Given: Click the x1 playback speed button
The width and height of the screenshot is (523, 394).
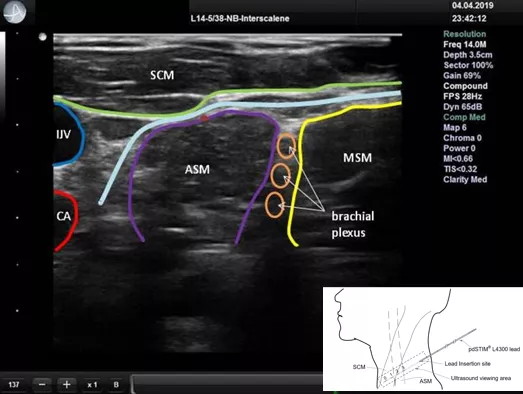Looking at the screenshot, I should click(x=92, y=385).
